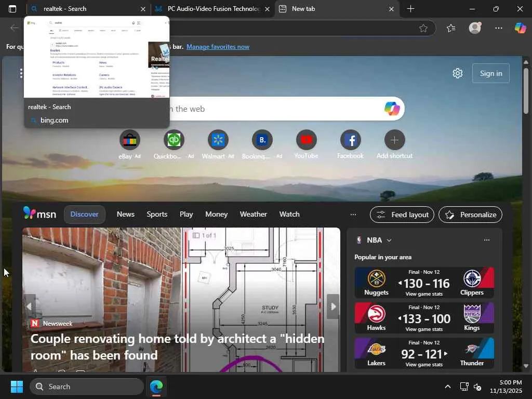Go to next carousel story arrow

pyautogui.click(x=333, y=307)
